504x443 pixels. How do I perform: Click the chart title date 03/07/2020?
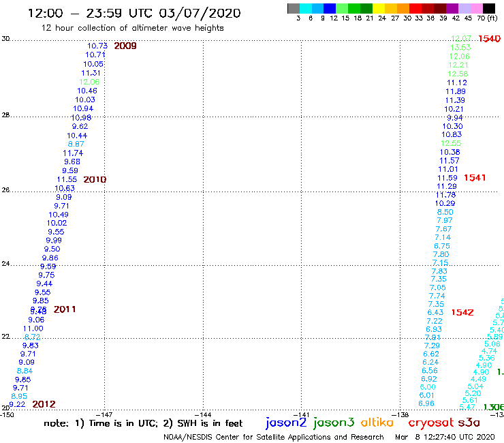(200, 14)
